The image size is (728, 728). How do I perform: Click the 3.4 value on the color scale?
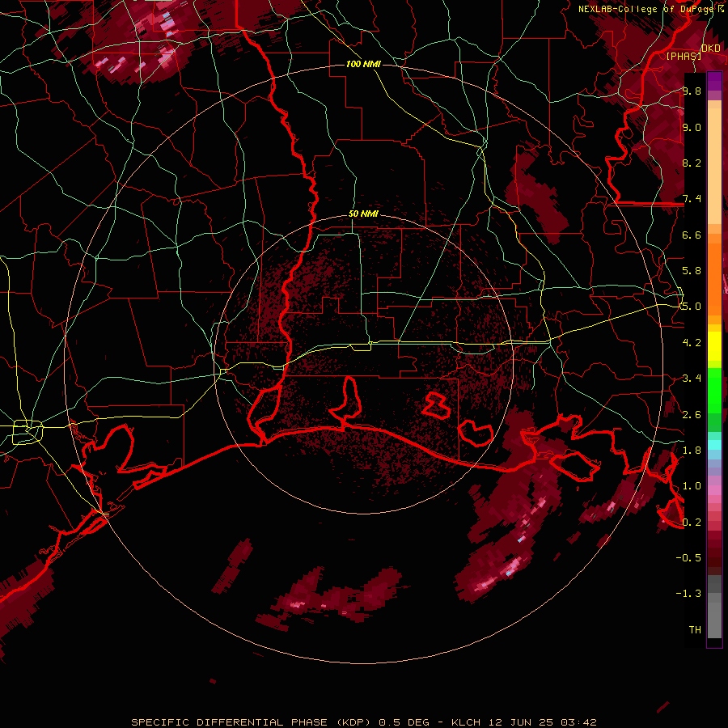click(x=692, y=379)
